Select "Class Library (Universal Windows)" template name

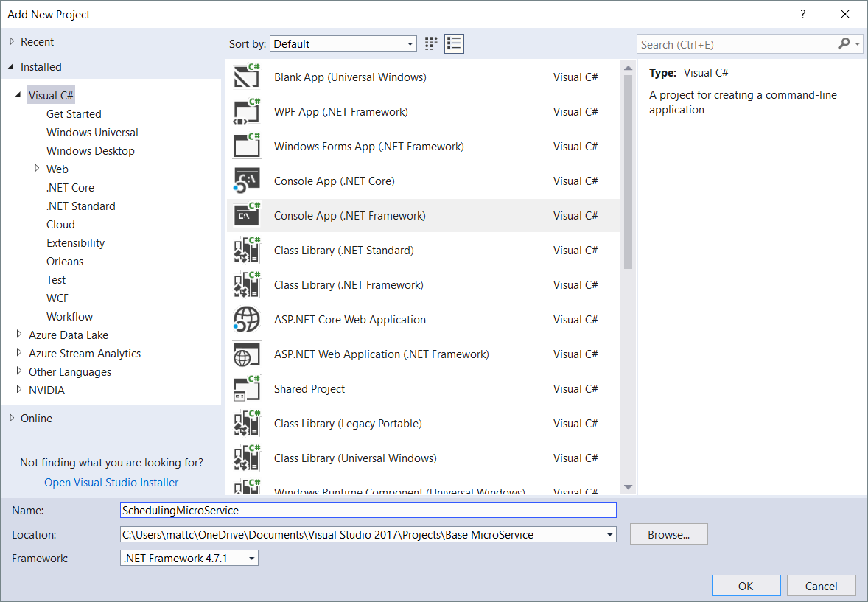(355, 458)
